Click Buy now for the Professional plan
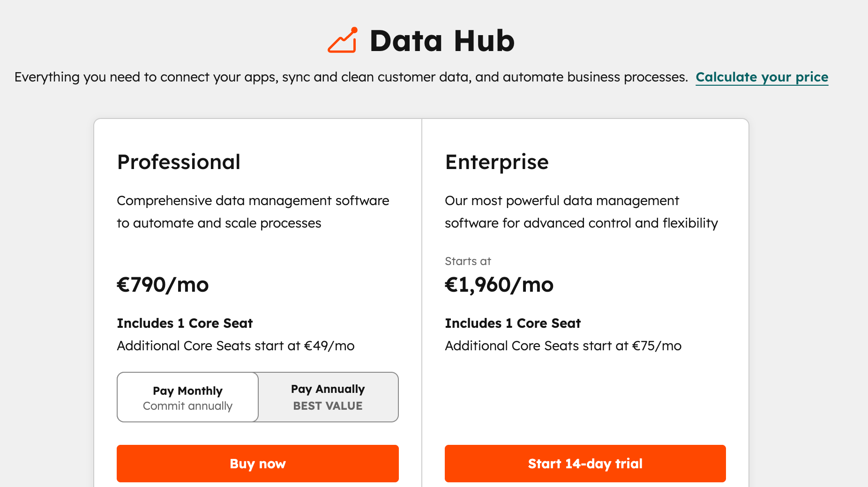This screenshot has width=868, height=487. coord(257,464)
